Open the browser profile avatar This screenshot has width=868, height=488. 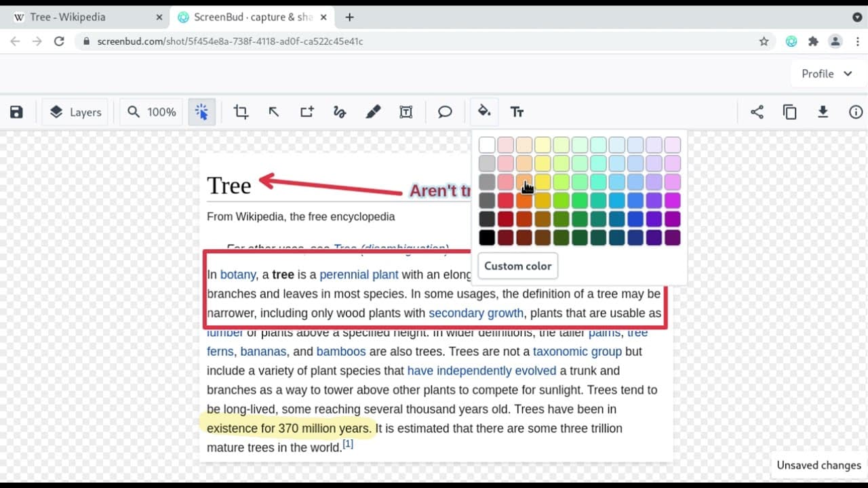(835, 41)
